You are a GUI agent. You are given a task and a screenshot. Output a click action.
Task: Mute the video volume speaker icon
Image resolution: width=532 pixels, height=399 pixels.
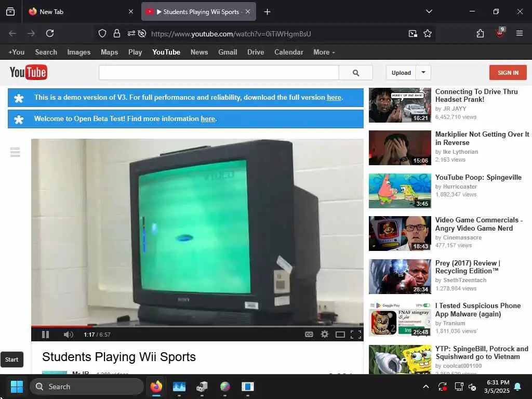68,335
